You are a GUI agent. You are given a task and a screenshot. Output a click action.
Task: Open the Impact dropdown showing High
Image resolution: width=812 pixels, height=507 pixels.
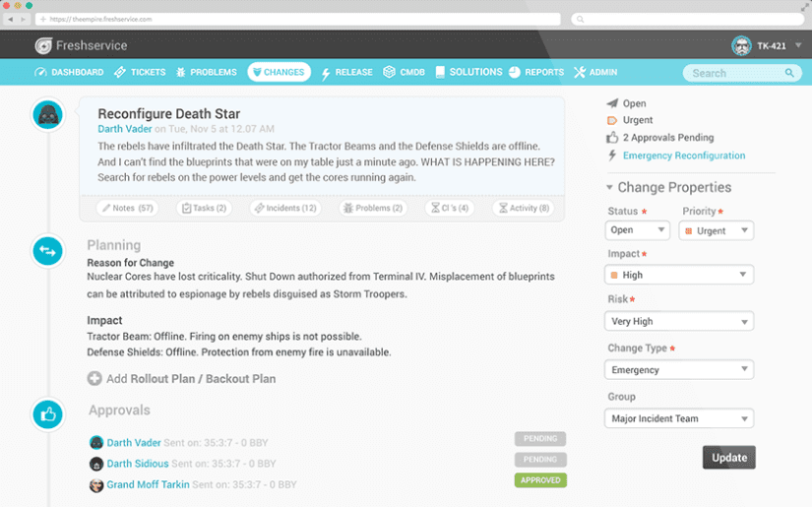(679, 275)
